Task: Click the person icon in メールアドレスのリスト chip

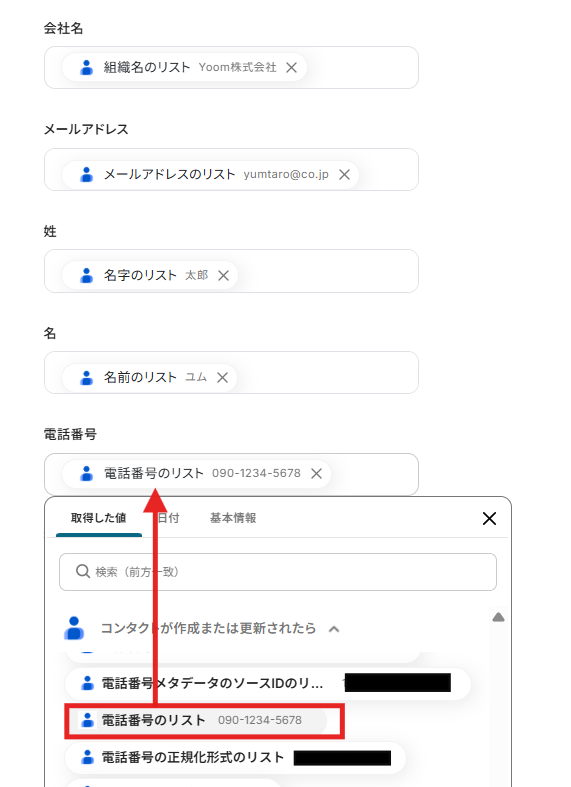Action: click(86, 175)
